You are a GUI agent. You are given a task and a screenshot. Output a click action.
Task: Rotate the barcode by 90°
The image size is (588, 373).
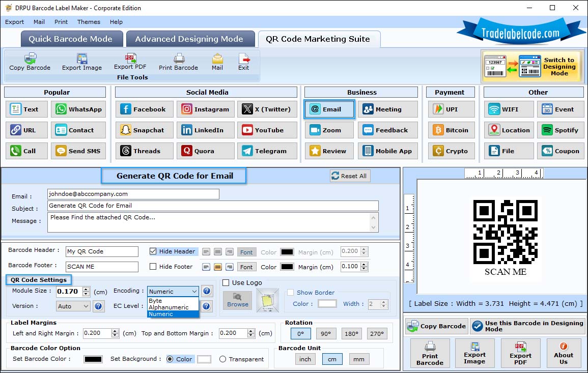[326, 334]
